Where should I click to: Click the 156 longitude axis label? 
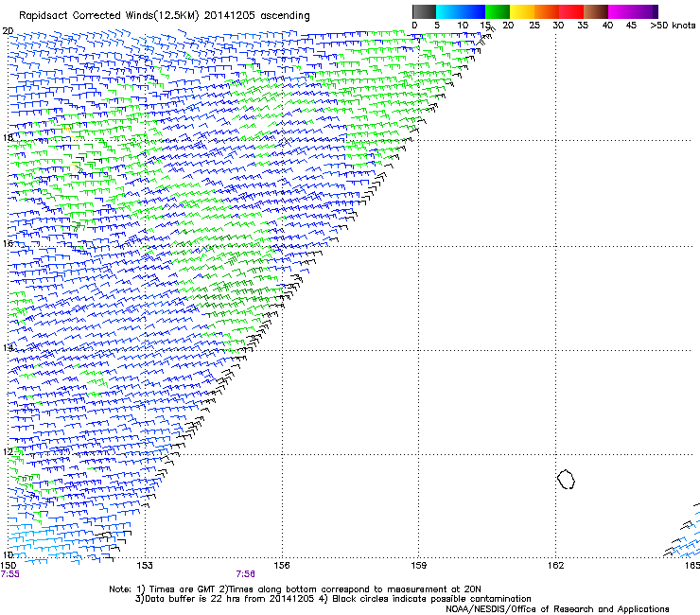click(282, 566)
